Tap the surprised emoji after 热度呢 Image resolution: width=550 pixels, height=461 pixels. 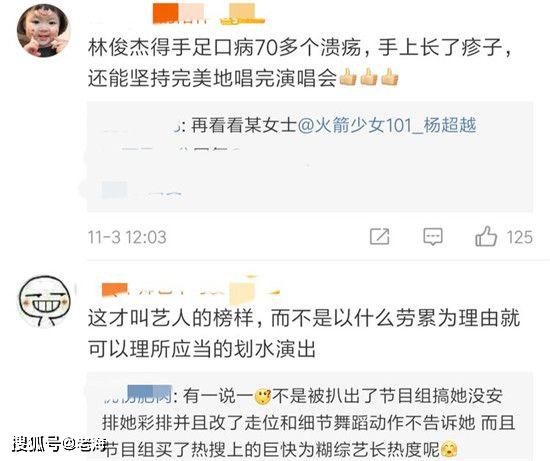(449, 449)
